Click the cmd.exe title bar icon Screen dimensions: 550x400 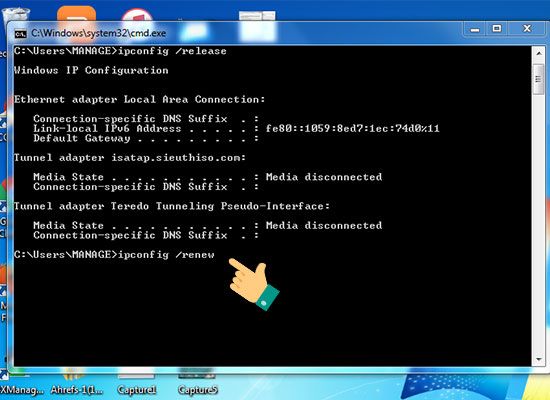(x=20, y=34)
